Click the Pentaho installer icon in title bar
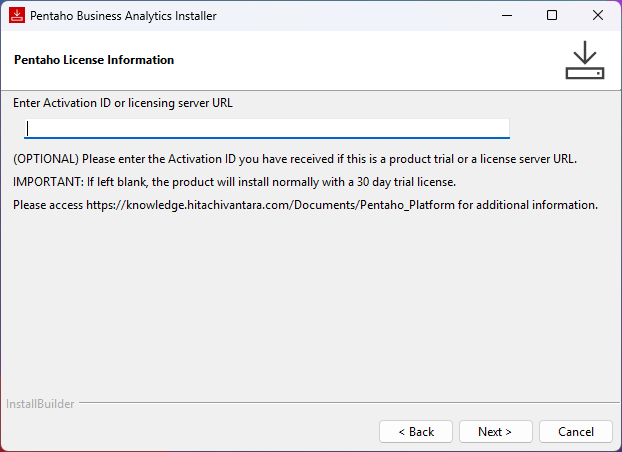This screenshot has height=452, width=622. click(16, 16)
